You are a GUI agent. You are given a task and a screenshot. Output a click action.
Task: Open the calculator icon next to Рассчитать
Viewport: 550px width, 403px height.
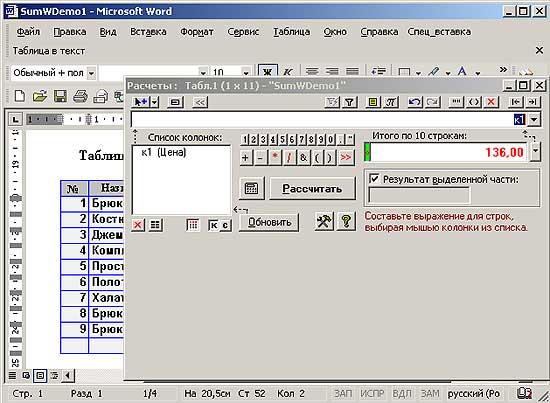(251, 188)
